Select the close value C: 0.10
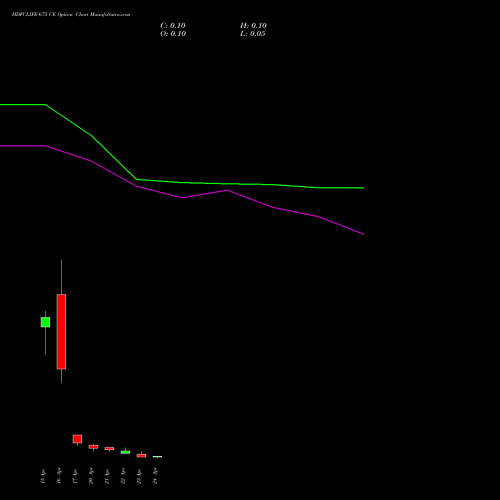Screen dimensions: 500x500 point(173,26)
